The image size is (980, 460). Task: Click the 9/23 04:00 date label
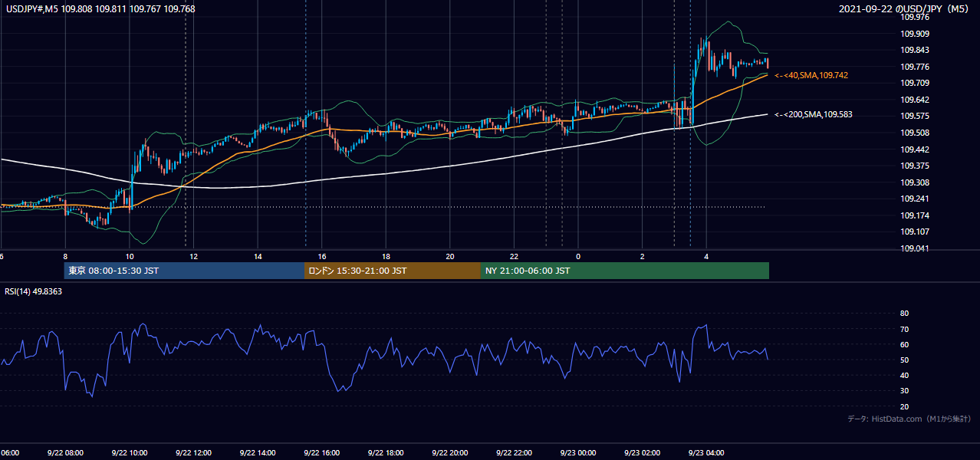tap(705, 453)
